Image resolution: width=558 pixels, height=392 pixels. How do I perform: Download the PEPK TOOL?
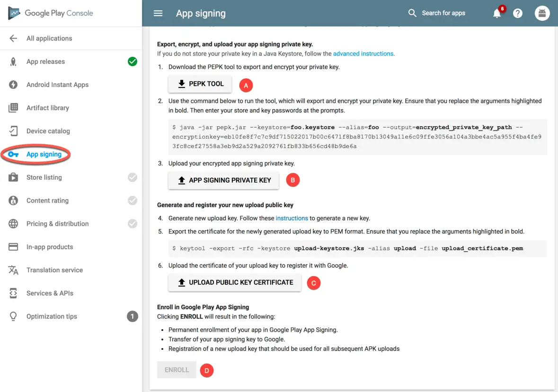(x=200, y=84)
